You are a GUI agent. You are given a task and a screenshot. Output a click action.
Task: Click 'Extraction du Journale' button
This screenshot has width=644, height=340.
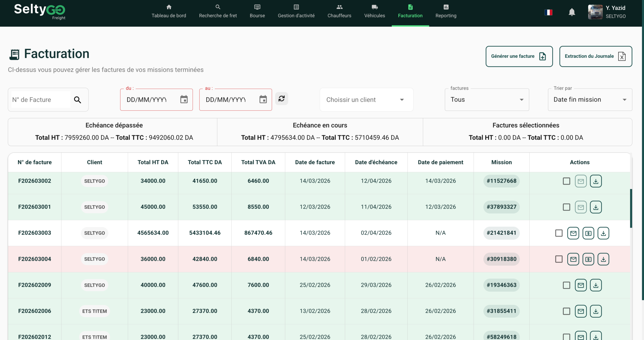click(595, 56)
